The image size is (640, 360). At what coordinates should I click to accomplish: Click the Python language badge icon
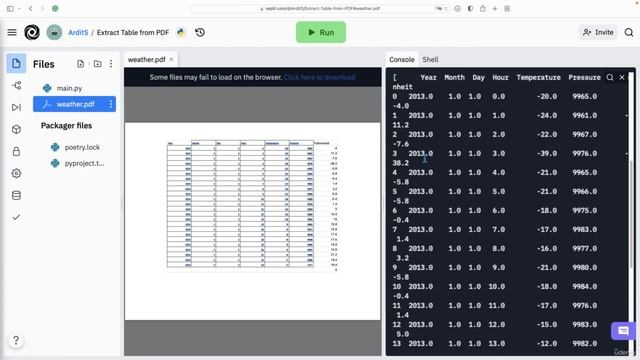click(x=181, y=32)
